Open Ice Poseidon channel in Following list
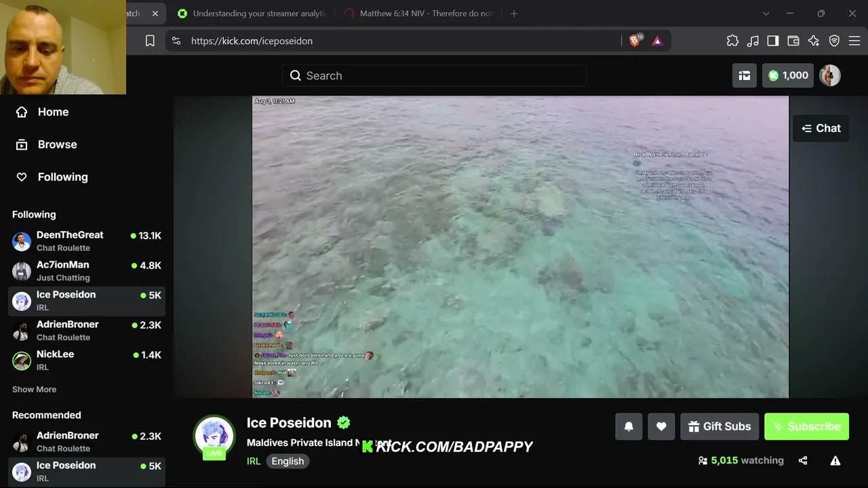This screenshot has width=868, height=488. [87, 300]
